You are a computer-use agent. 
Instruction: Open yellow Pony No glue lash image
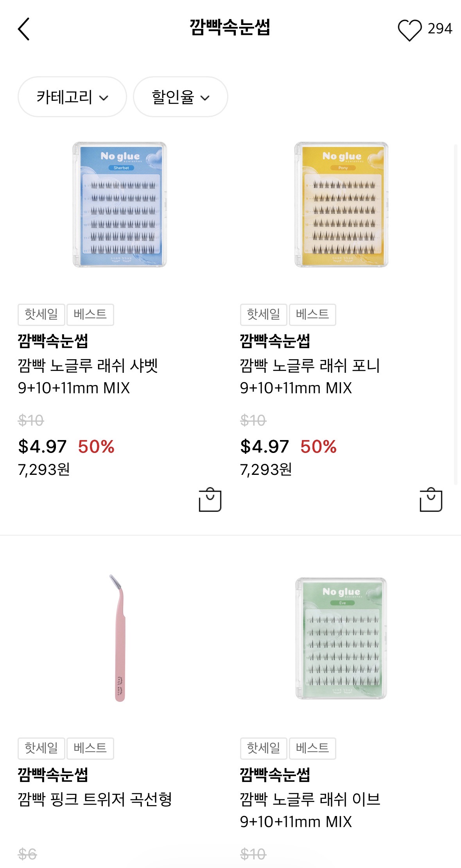coord(341,204)
